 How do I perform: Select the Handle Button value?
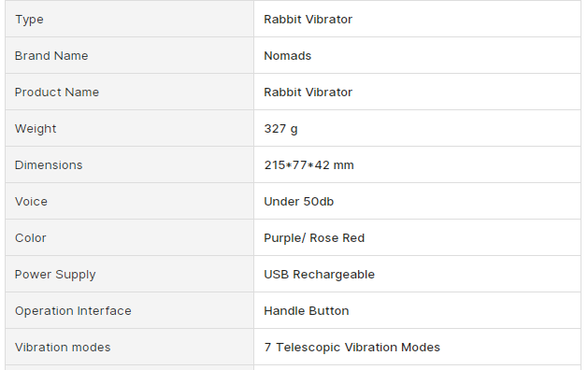tap(307, 311)
